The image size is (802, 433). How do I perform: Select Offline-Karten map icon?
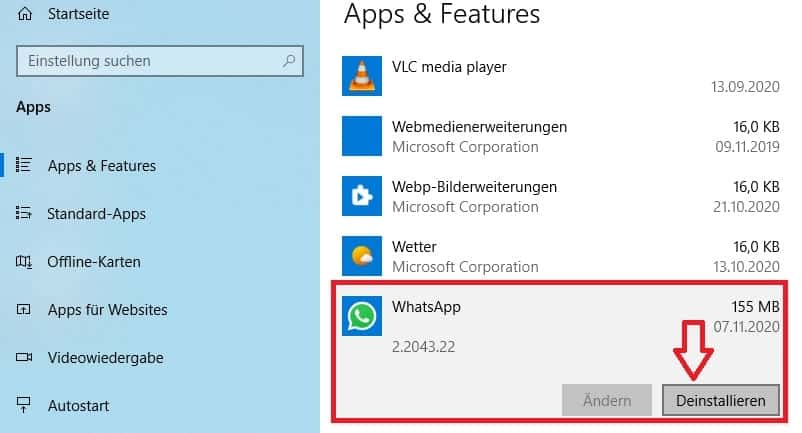click(x=24, y=261)
